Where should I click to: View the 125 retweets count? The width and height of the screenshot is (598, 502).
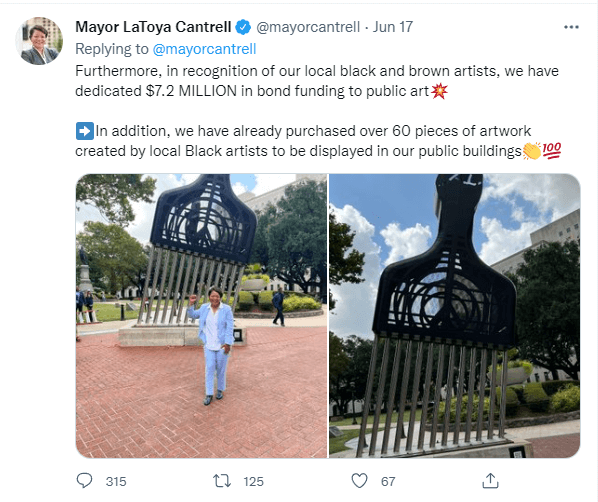pos(254,481)
